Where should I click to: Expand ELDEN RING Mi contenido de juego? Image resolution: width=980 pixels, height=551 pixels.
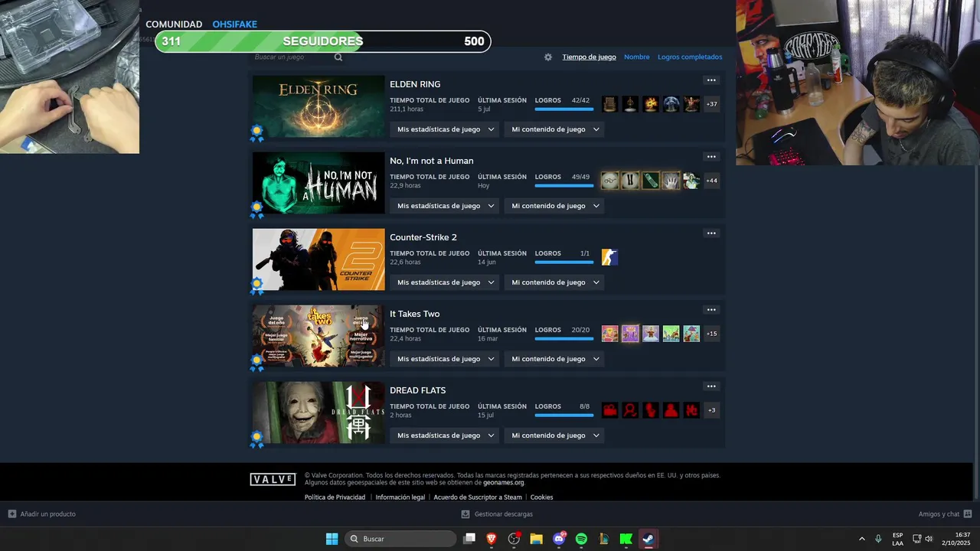(x=554, y=129)
